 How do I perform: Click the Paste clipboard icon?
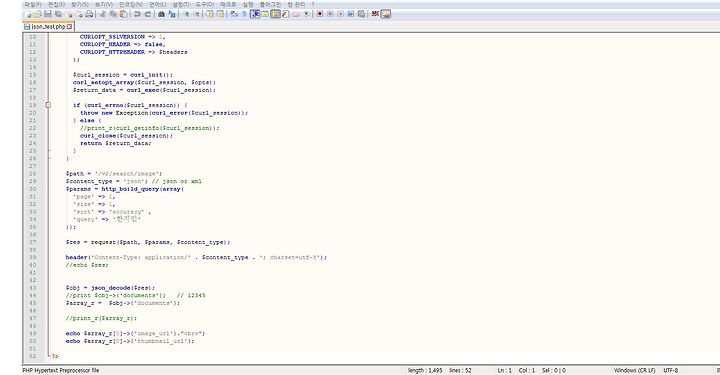(124, 14)
